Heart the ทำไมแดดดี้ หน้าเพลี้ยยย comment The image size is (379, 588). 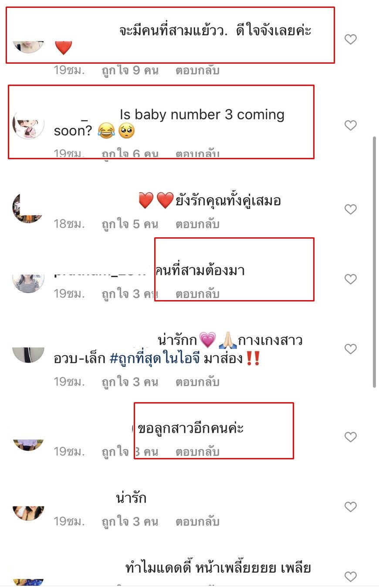(x=351, y=577)
